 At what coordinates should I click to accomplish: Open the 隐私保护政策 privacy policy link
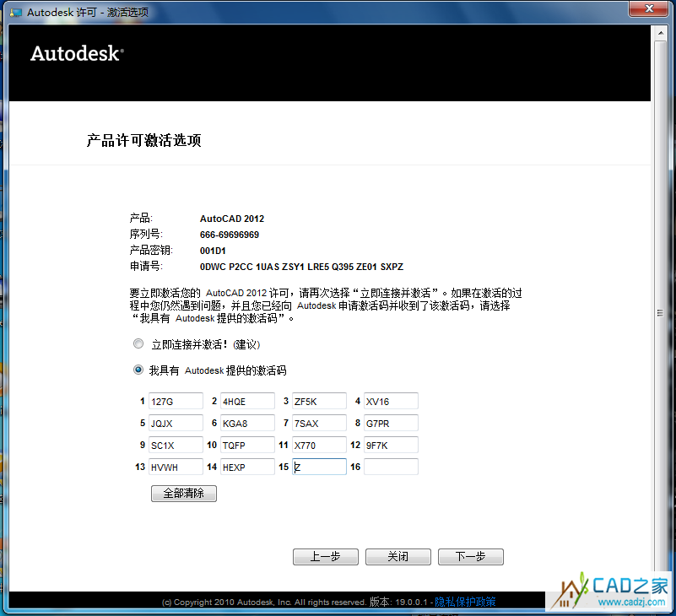click(465, 602)
